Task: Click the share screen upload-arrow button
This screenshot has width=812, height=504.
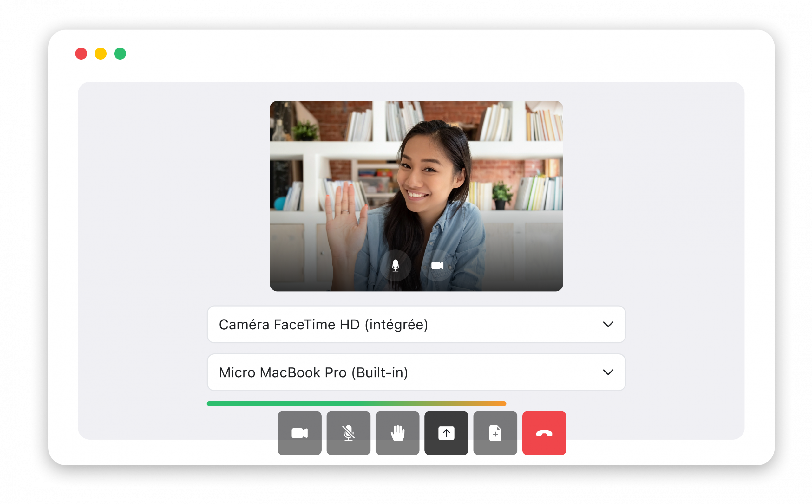Action: pos(446,433)
